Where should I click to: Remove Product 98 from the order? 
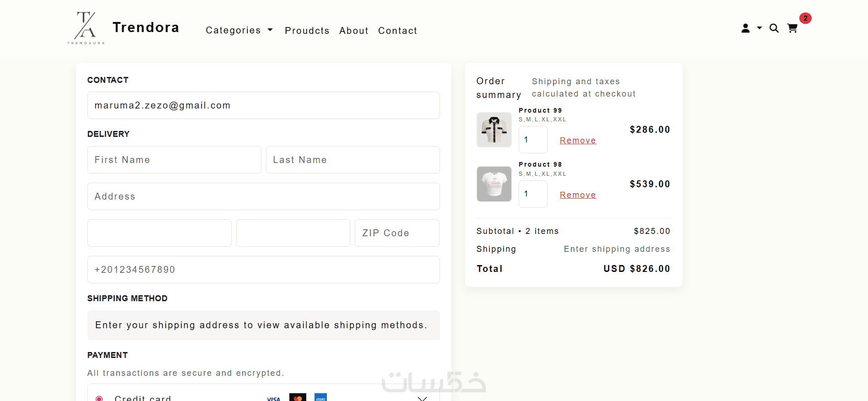(578, 195)
